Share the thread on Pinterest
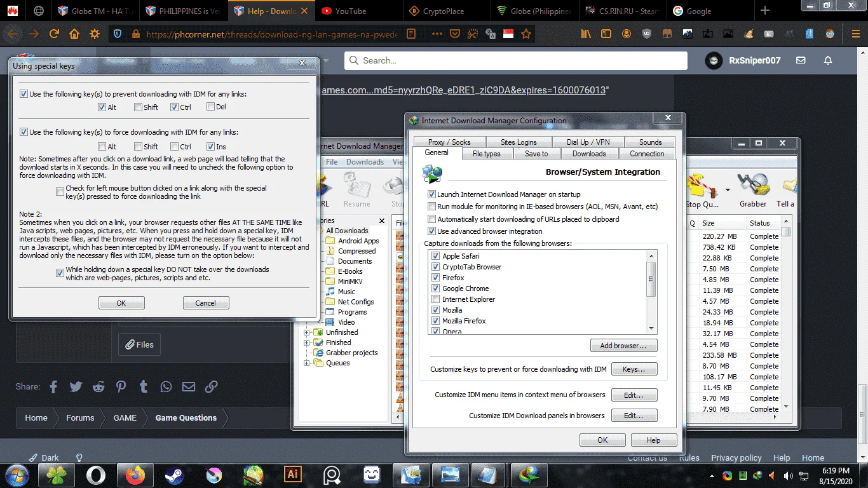 (x=121, y=386)
